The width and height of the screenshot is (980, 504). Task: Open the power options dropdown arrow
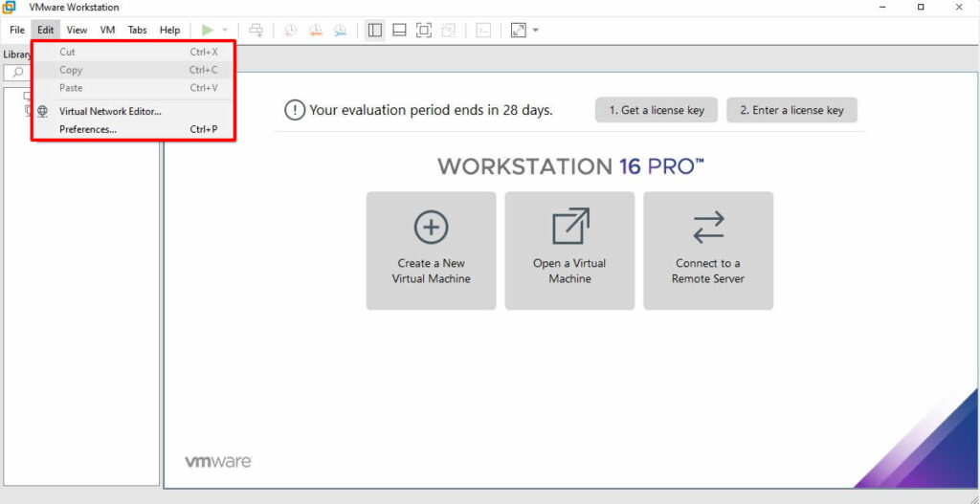click(225, 30)
